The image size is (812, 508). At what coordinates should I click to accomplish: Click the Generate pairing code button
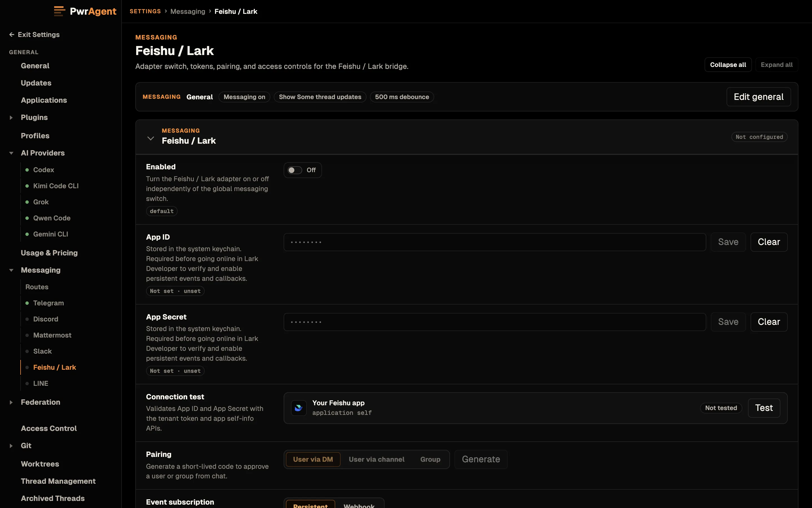coord(481,459)
